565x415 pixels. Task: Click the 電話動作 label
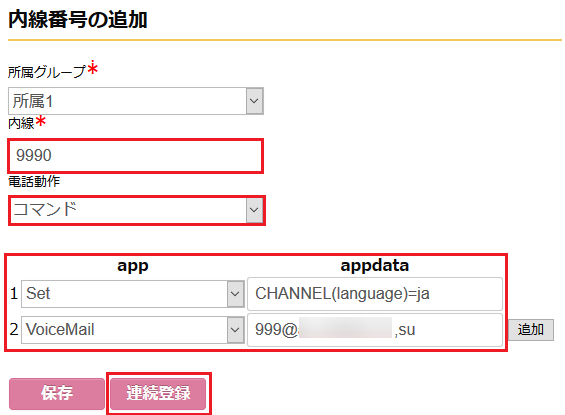click(34, 182)
